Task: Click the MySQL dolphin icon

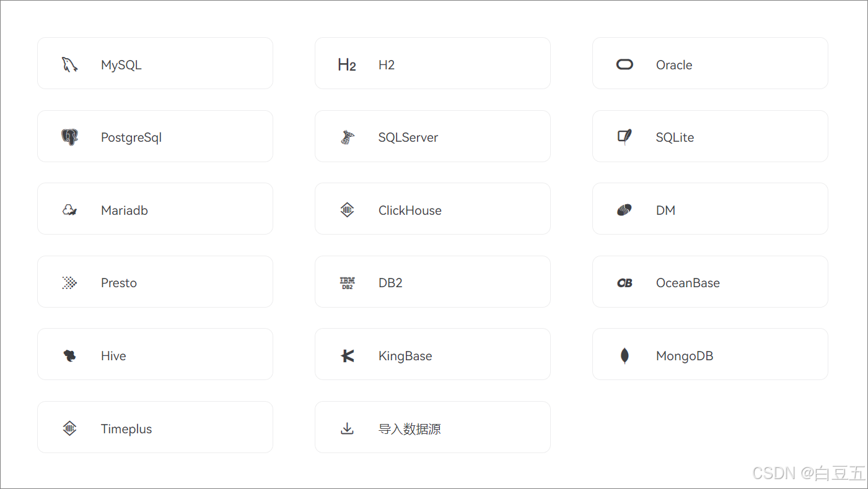Action: pyautogui.click(x=69, y=64)
